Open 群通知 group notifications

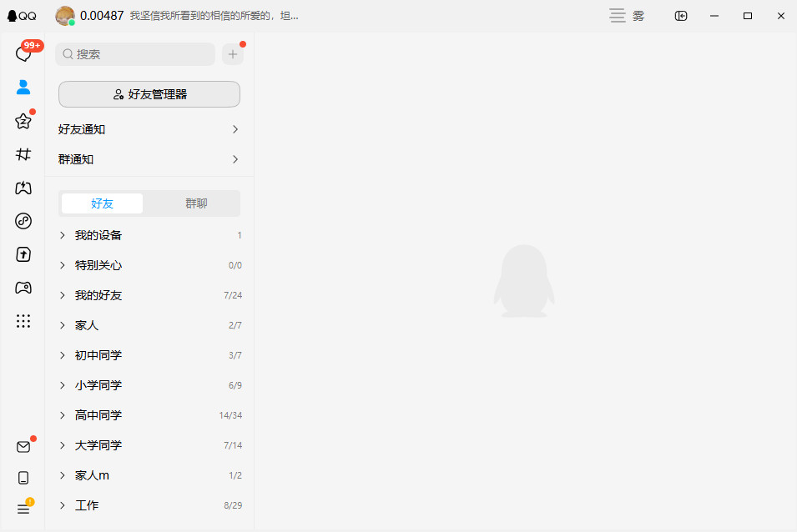tap(149, 159)
